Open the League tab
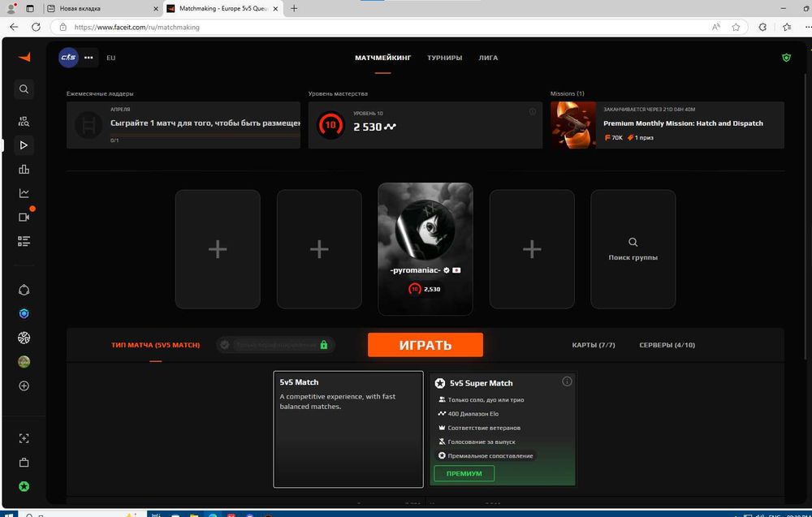This screenshot has height=517, width=812. coord(488,58)
